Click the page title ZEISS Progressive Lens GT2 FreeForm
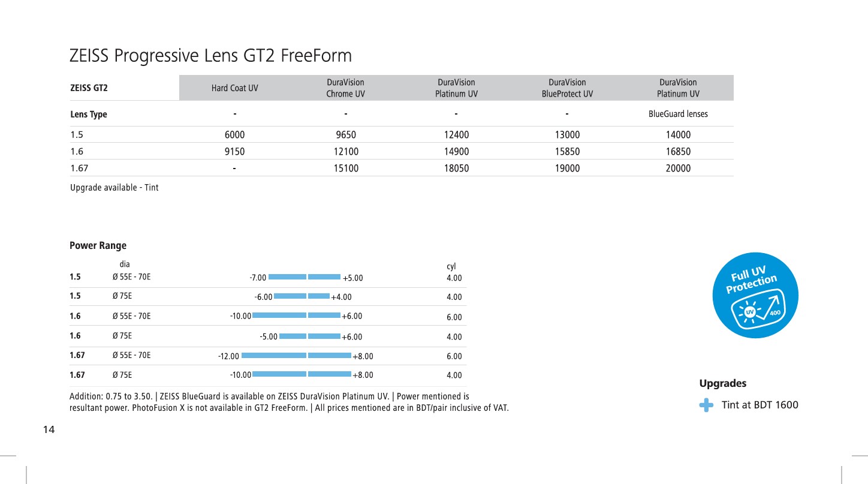This screenshot has height=484, width=868. tap(210, 56)
